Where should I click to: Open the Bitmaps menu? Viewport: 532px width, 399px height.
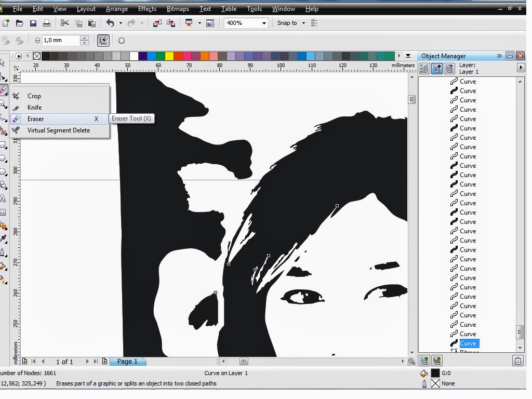tap(177, 9)
